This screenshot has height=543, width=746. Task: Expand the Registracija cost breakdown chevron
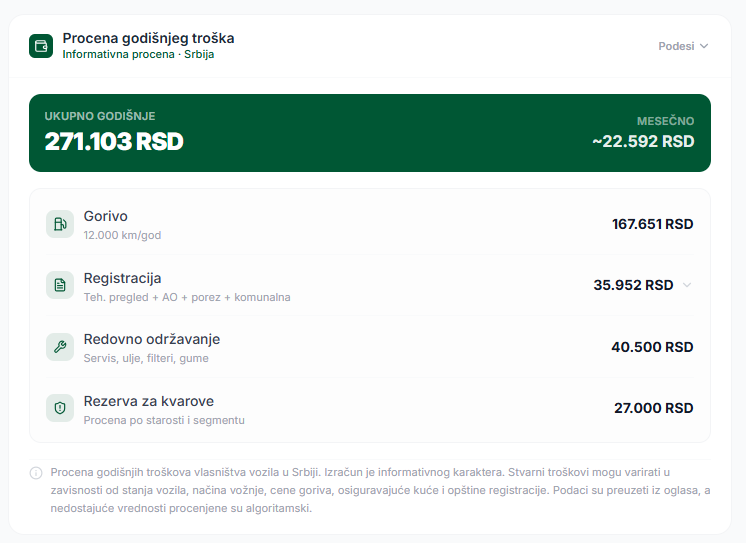pyautogui.click(x=687, y=285)
